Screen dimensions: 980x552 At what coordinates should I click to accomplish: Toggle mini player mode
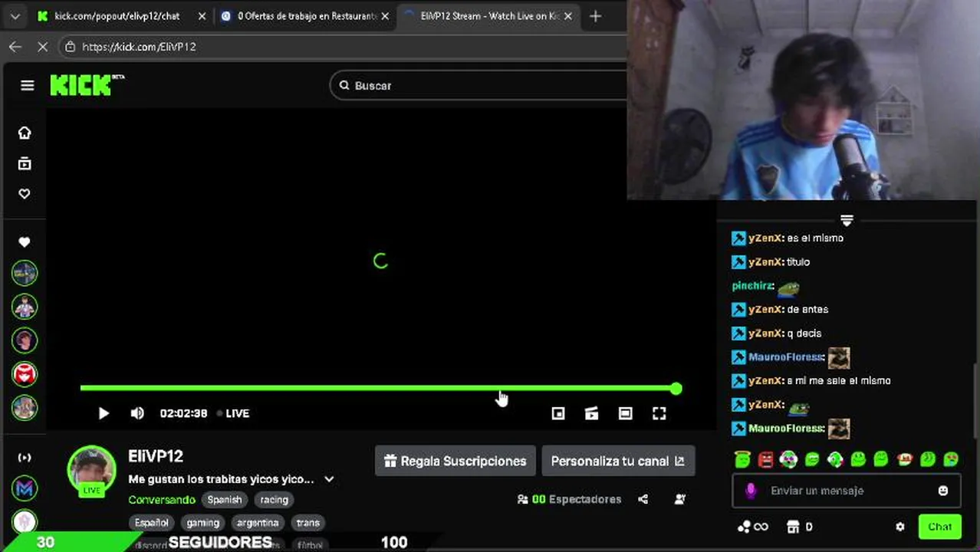click(x=558, y=413)
